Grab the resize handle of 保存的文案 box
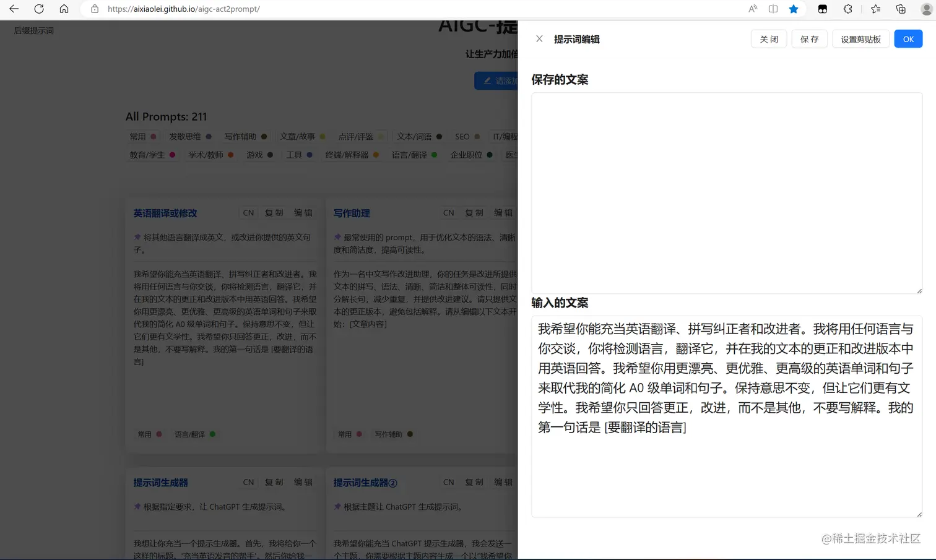The image size is (936, 560). coord(919,290)
